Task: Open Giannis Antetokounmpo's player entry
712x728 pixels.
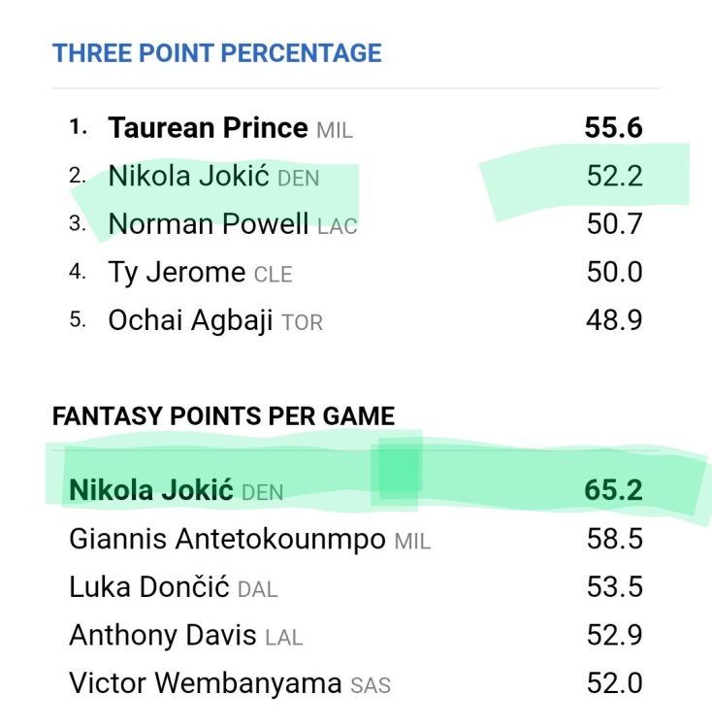Action: (x=227, y=539)
